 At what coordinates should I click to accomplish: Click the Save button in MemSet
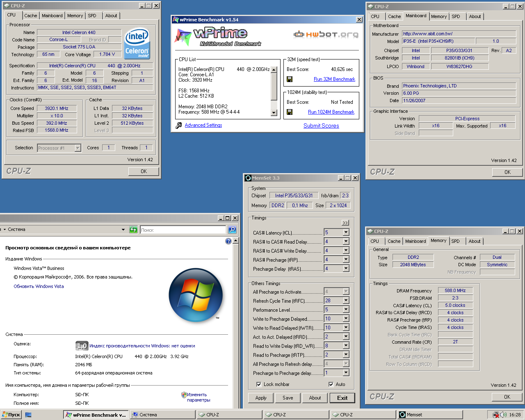288,398
